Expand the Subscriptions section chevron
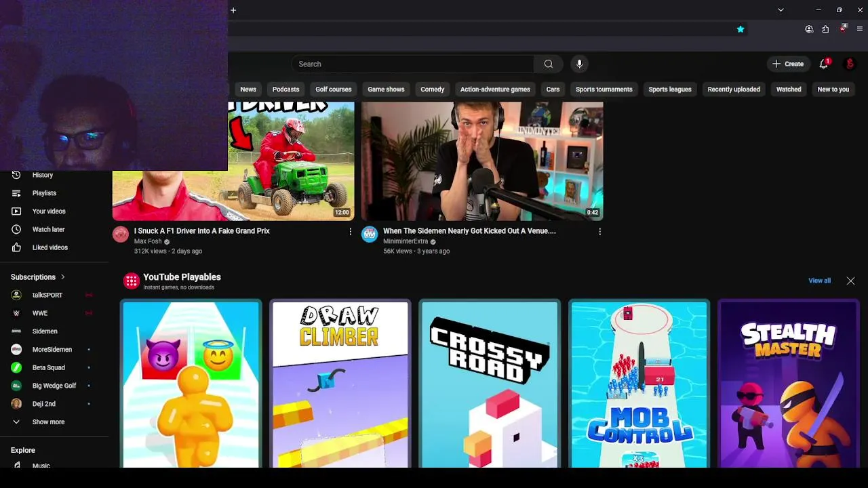 click(x=63, y=277)
